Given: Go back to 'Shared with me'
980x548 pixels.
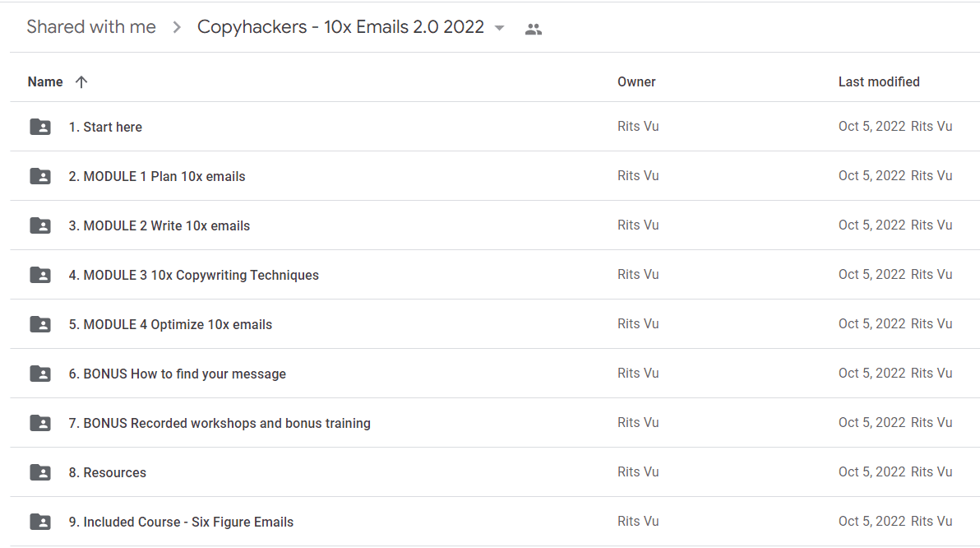Looking at the screenshot, I should (x=91, y=27).
